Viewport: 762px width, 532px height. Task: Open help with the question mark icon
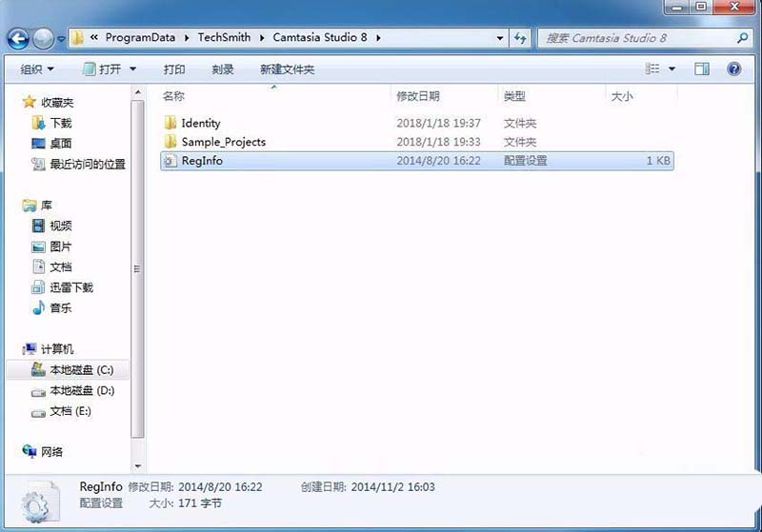[733, 69]
